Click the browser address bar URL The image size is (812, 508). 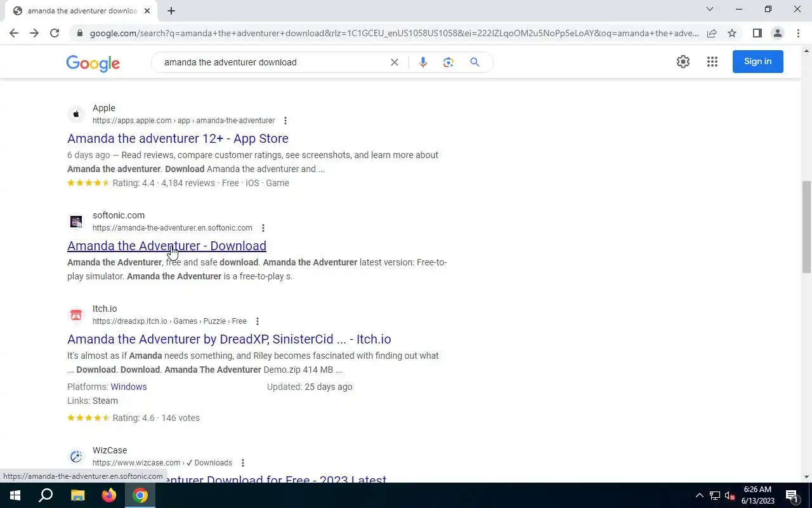pos(393,33)
